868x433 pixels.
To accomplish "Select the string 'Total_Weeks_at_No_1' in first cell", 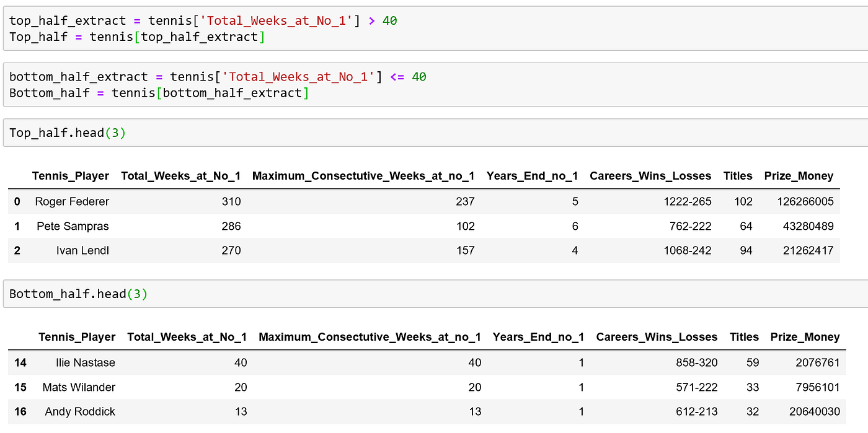I will 277,20.
